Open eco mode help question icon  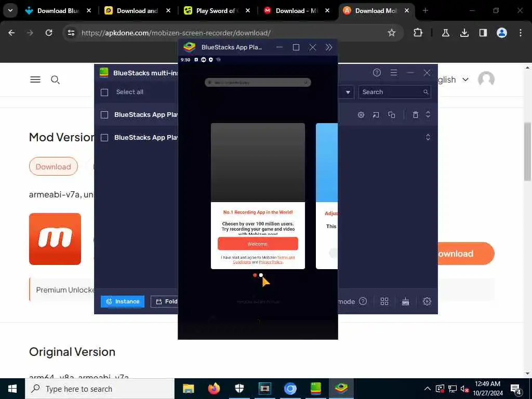tap(363, 301)
